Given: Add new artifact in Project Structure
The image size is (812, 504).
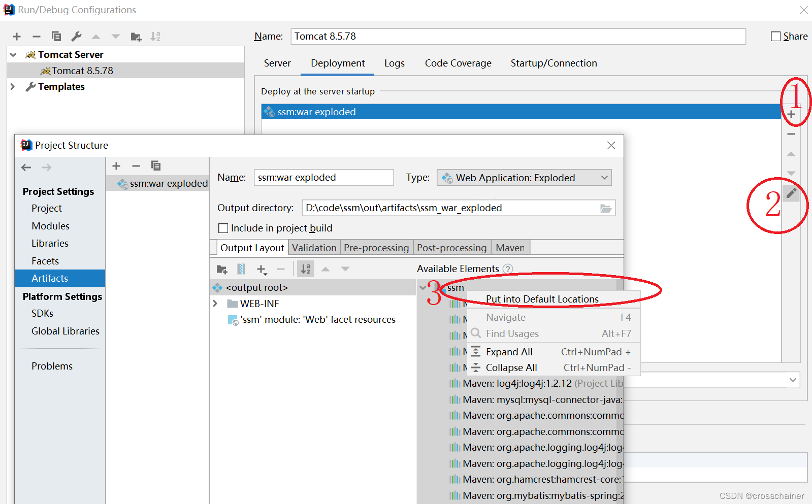Looking at the screenshot, I should [x=116, y=166].
